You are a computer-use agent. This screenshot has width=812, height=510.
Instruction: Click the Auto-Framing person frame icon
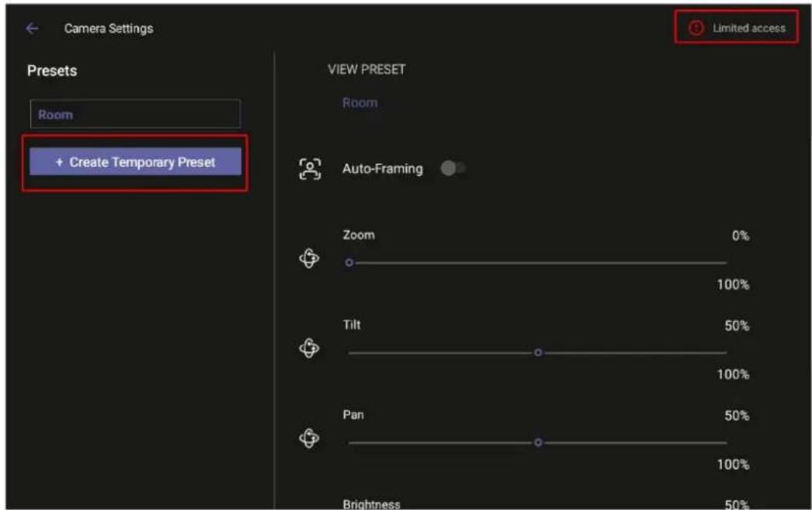(310, 168)
